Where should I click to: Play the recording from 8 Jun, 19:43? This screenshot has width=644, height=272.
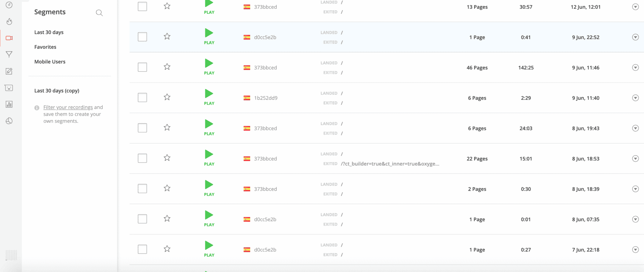(209, 124)
